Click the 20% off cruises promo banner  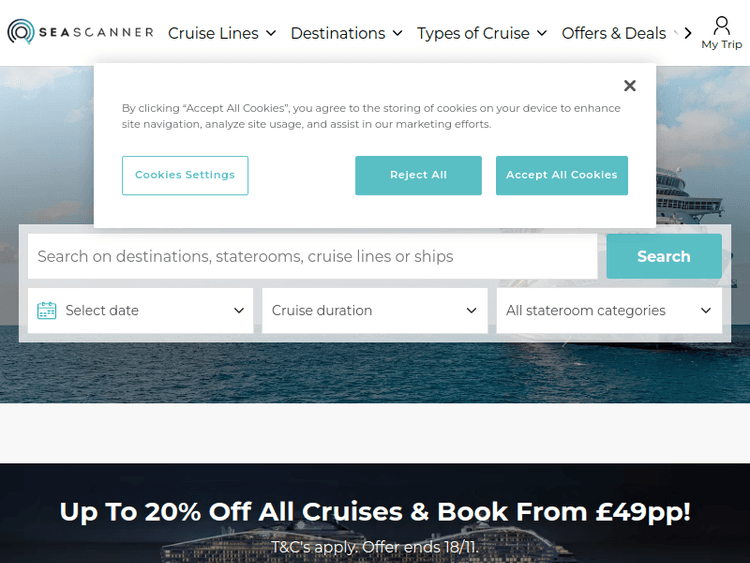(375, 513)
